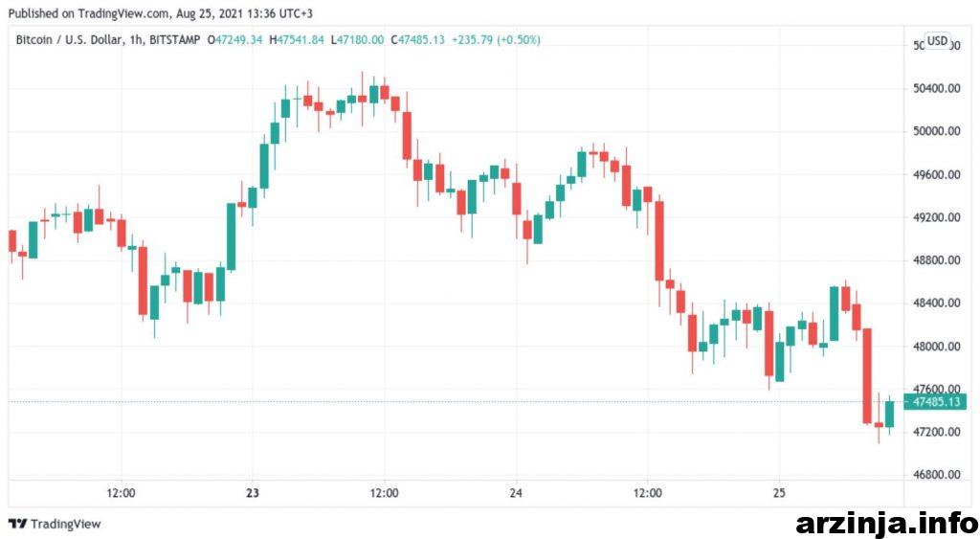Click the 48000.00 price axis label
The width and height of the screenshot is (980, 539).
click(x=936, y=347)
